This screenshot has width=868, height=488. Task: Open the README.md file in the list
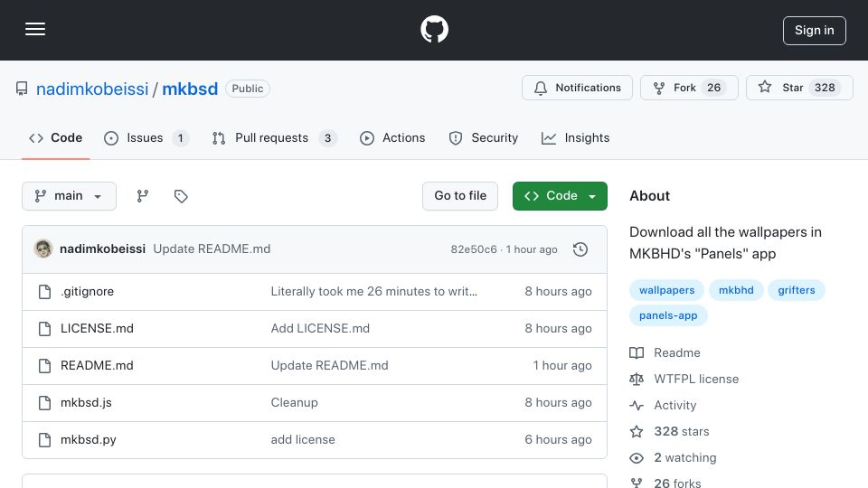97,366
